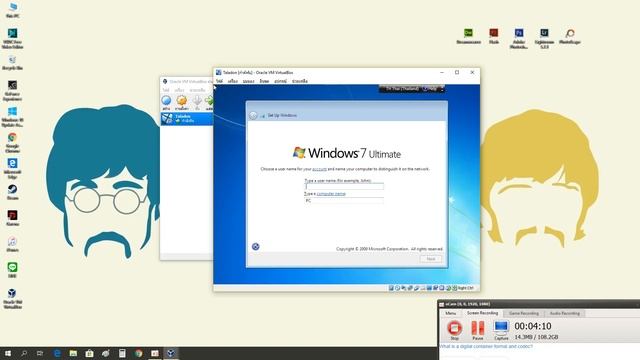Click the Right Ctrl host key indicator
This screenshot has height=360, width=640.
[465, 288]
